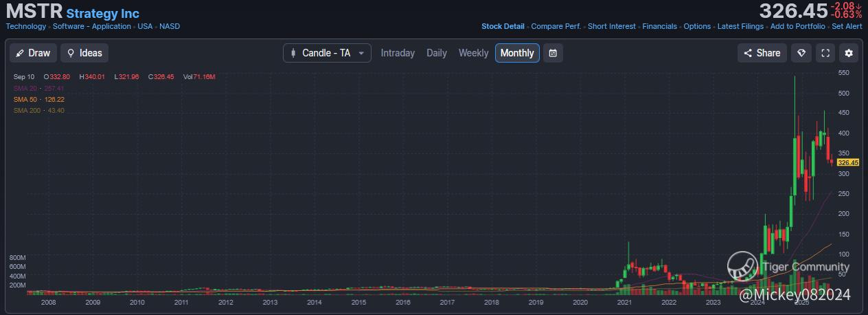Toggle fullscreen chart mode
This screenshot has height=315, width=868.
coord(825,53)
